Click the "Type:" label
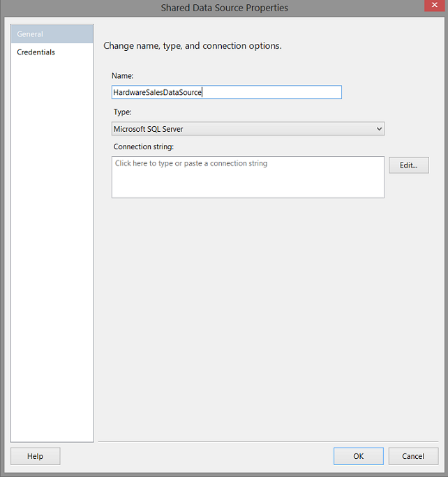Viewport: 448px width, 477px height. click(x=122, y=112)
